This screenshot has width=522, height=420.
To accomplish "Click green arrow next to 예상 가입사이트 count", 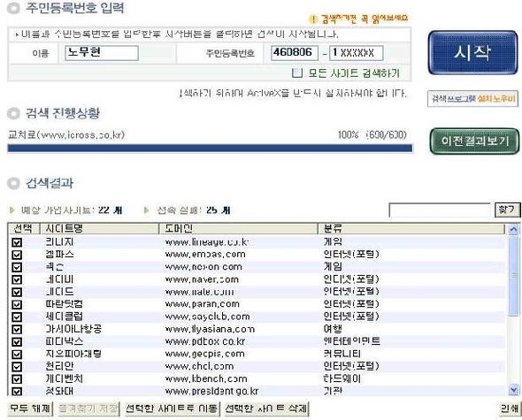I will [x=12, y=210].
